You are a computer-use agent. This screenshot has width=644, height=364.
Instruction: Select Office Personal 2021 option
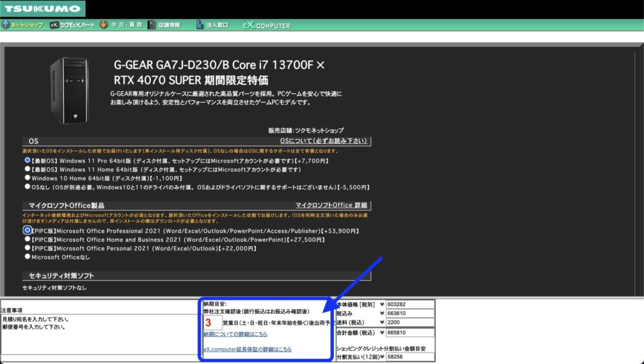28,248
